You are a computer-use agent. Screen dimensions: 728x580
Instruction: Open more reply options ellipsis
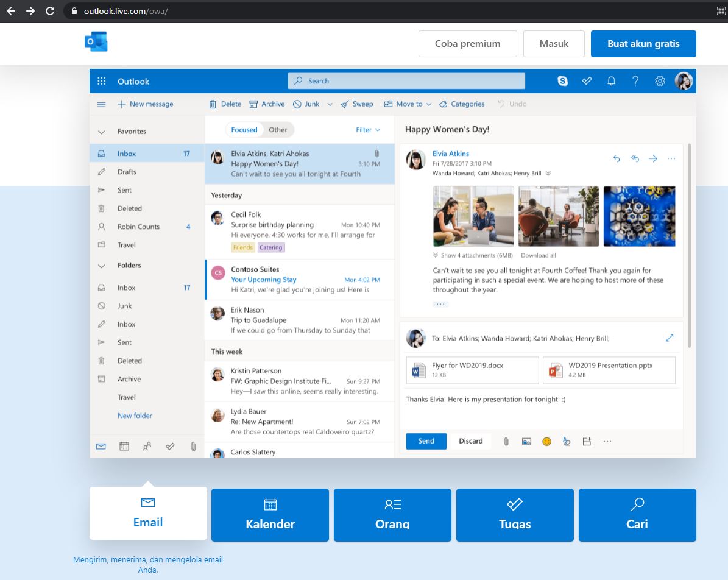[x=607, y=441]
